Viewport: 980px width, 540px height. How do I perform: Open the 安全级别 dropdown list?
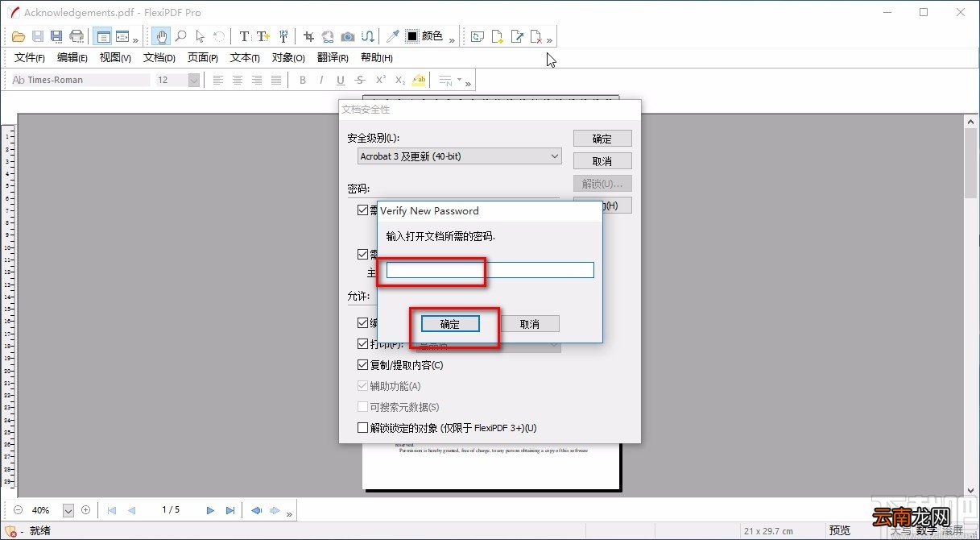[x=459, y=156]
